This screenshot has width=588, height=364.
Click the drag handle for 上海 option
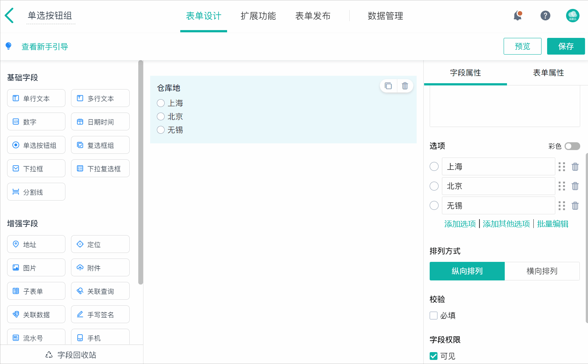click(562, 167)
